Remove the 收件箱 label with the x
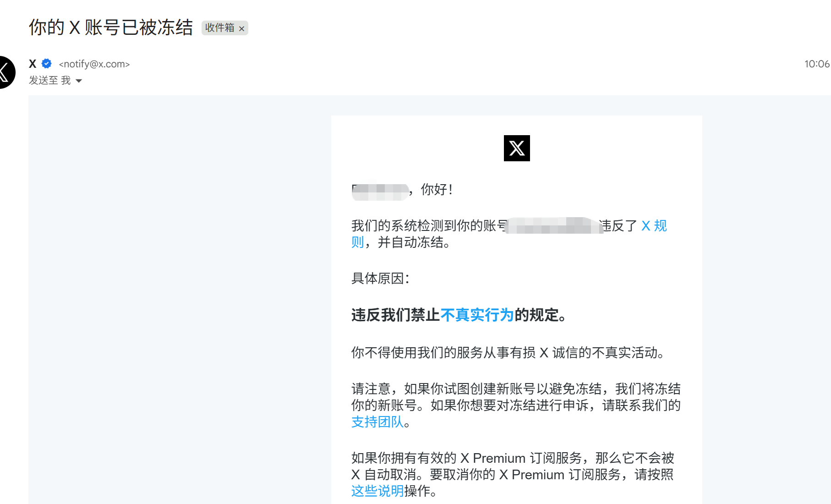831x504 pixels. coord(242,28)
